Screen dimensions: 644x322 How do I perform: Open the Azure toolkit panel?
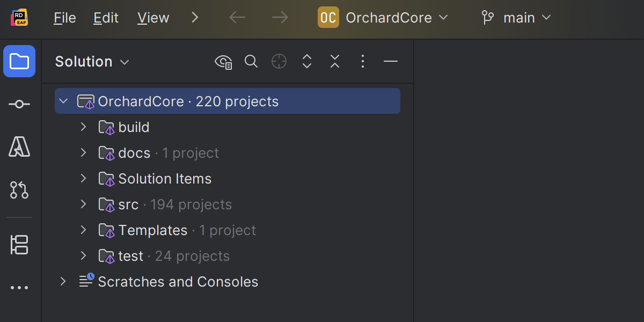coord(19,147)
